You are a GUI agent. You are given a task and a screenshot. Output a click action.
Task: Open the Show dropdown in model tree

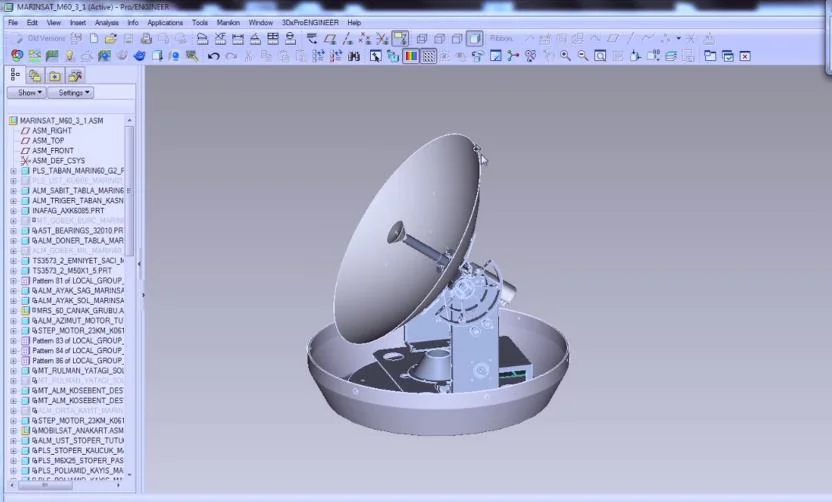[x=26, y=92]
